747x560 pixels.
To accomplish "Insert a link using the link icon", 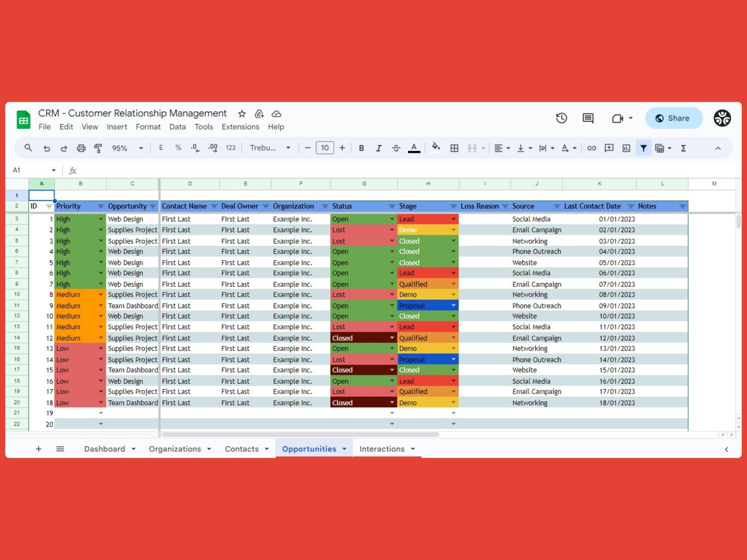I will tap(591, 148).
